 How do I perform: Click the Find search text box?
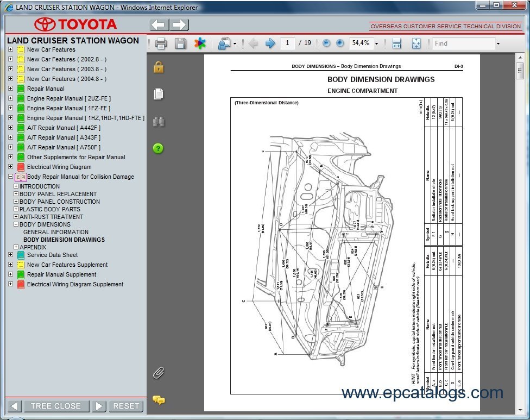click(463, 43)
